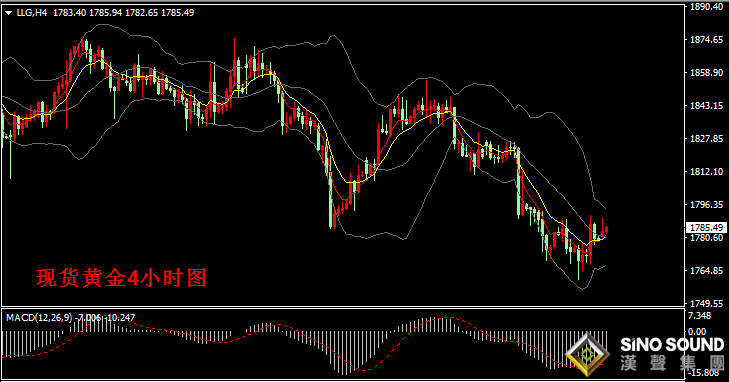Click the LLG,H4 chart symbol label
Screen dimensions: 729x382
click(32, 13)
